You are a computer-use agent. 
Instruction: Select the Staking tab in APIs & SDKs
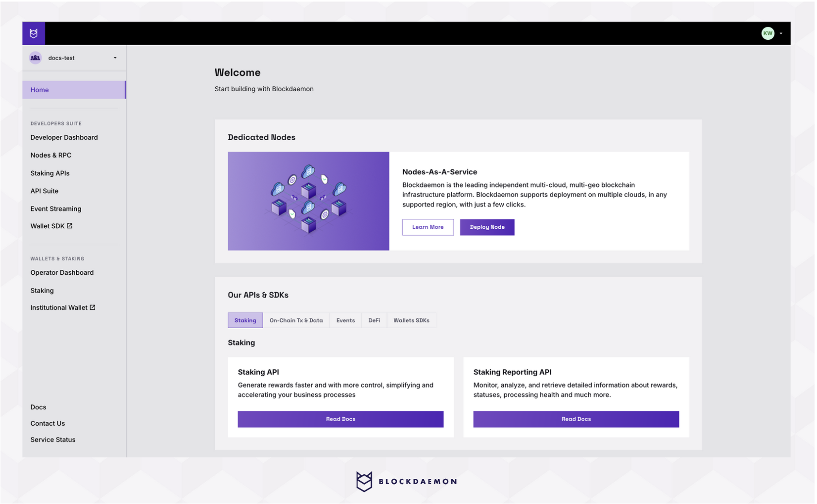click(245, 320)
